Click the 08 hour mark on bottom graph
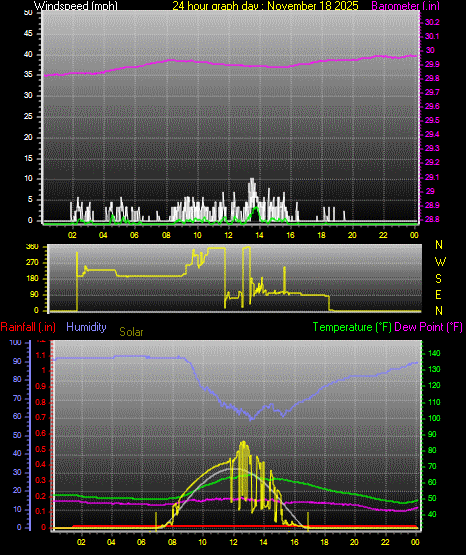 pyautogui.click(x=172, y=542)
